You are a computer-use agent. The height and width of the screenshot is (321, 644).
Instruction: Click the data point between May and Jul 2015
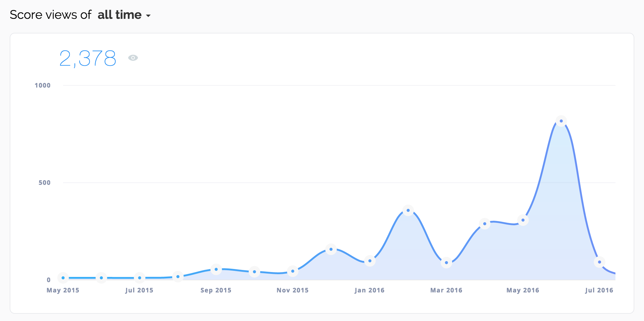[x=101, y=278]
